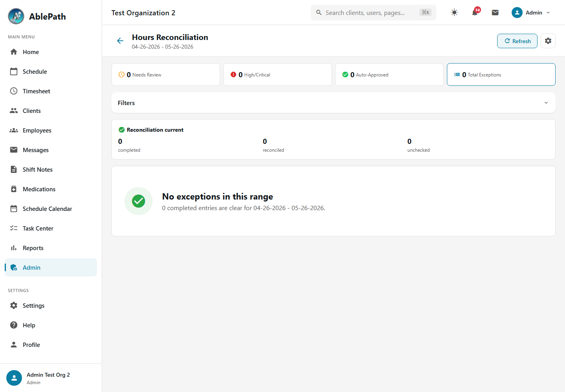Filter by Needs Review card
This screenshot has width=565, height=392.
click(166, 74)
